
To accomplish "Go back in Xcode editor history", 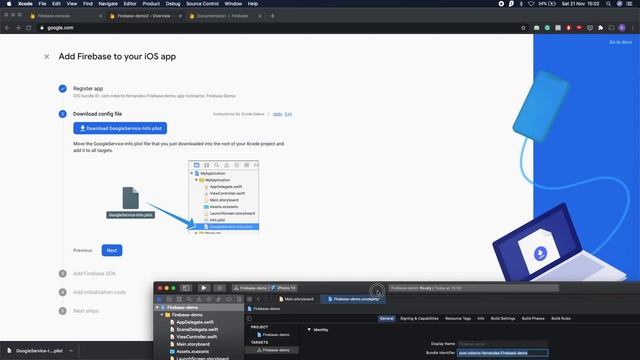I will point(258,299).
